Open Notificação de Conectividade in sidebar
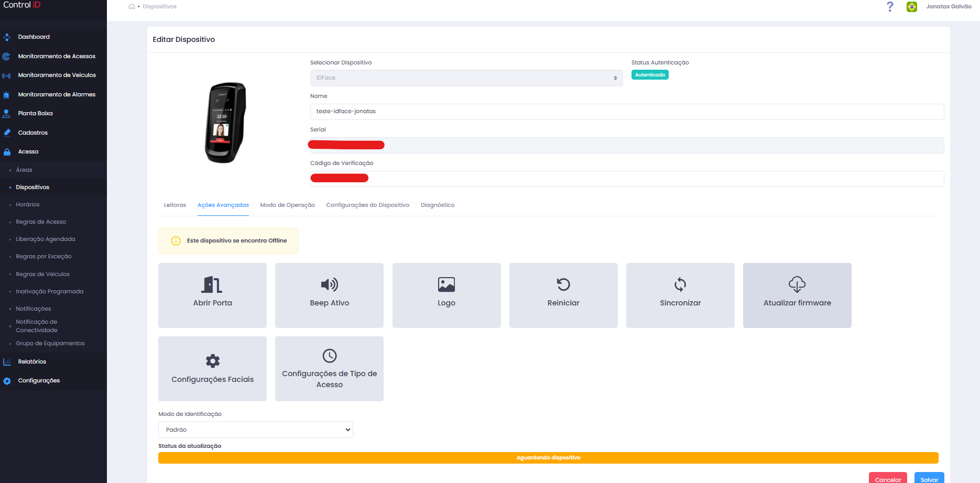 point(37,326)
